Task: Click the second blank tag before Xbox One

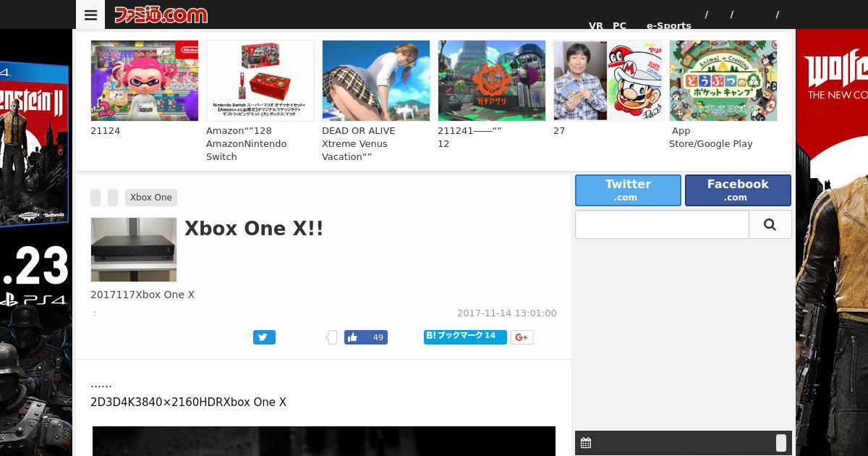Action: [x=113, y=198]
